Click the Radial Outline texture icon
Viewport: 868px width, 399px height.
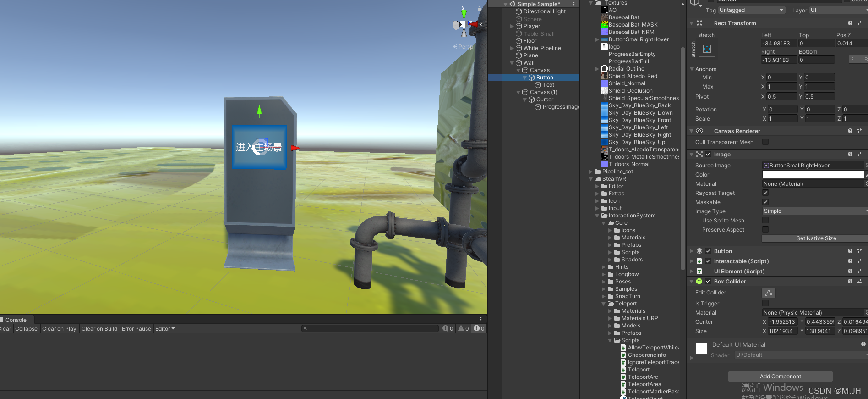click(604, 69)
